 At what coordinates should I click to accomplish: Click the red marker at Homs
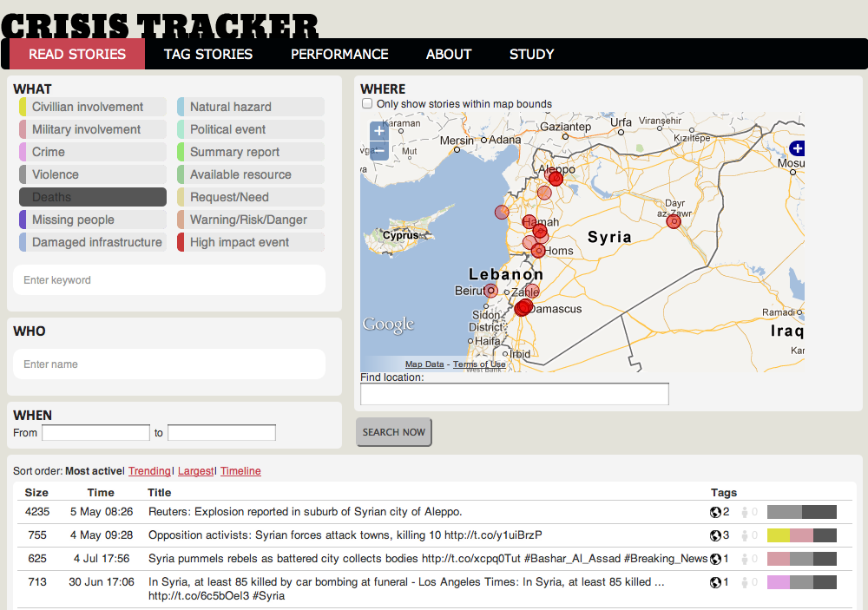(x=538, y=251)
